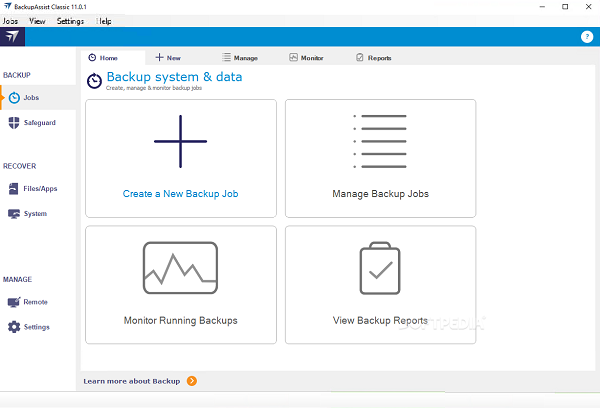
Task: Click the BackupAssist logo icon in blue bar
Action: tap(12, 37)
